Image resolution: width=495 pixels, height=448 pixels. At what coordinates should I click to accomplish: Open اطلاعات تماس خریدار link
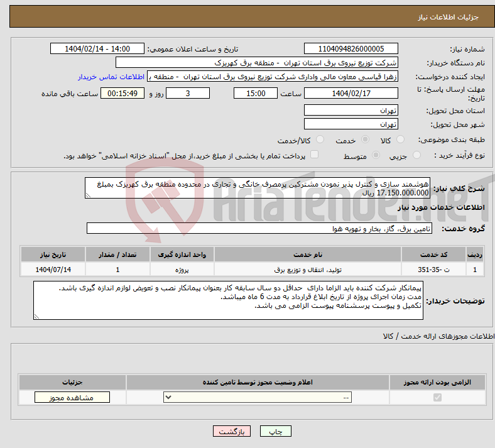pos(111,77)
